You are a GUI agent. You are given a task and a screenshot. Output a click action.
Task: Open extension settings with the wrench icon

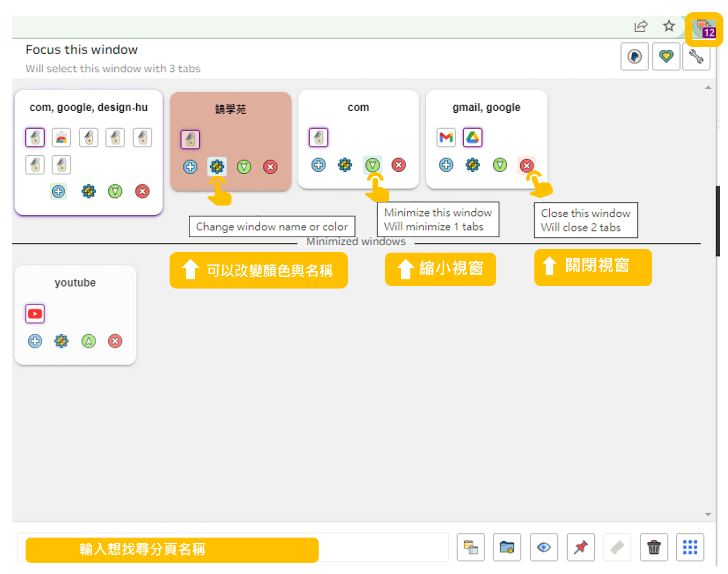(696, 56)
